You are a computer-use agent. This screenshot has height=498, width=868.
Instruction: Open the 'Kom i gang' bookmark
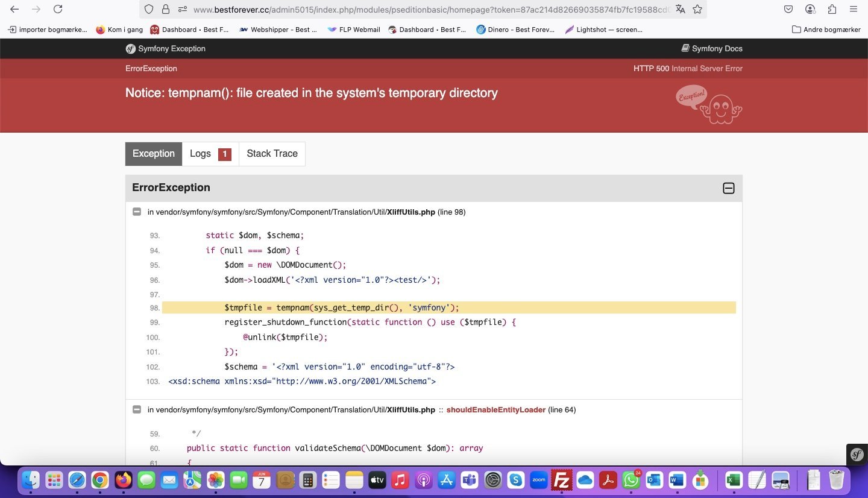(x=119, y=29)
